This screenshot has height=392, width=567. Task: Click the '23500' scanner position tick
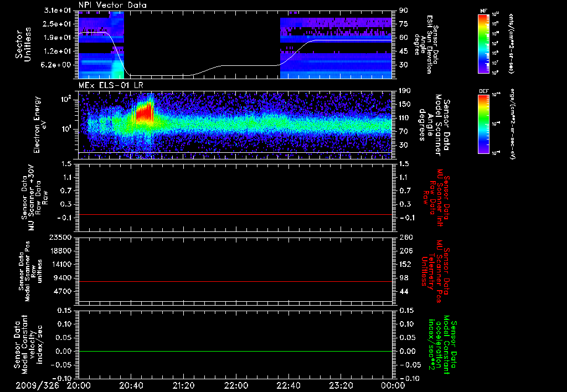[x=60, y=237]
